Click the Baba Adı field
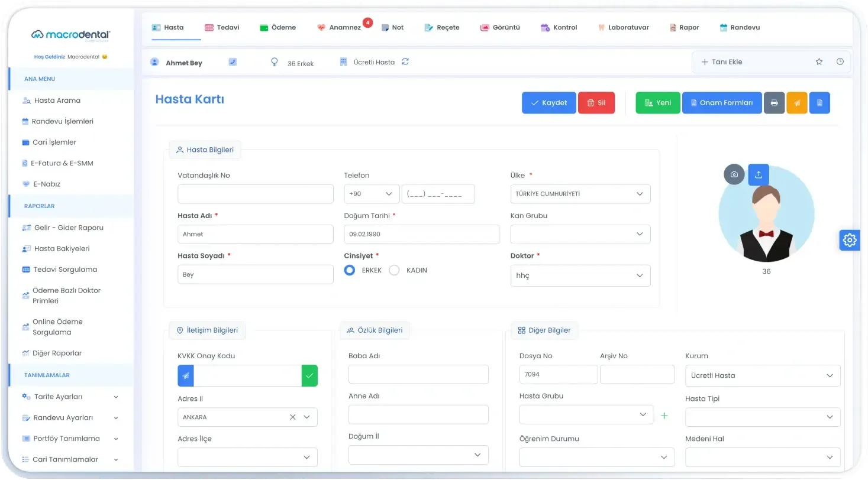 coord(418,374)
